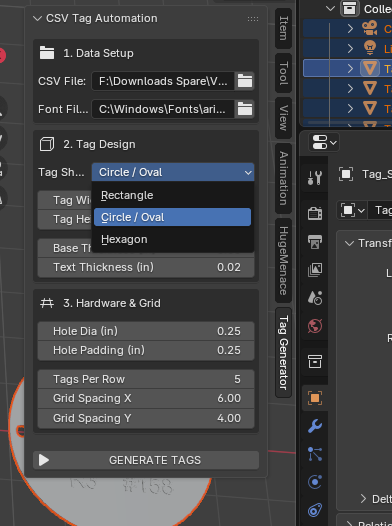Open the Render properties tab icon

pyautogui.click(x=315, y=213)
